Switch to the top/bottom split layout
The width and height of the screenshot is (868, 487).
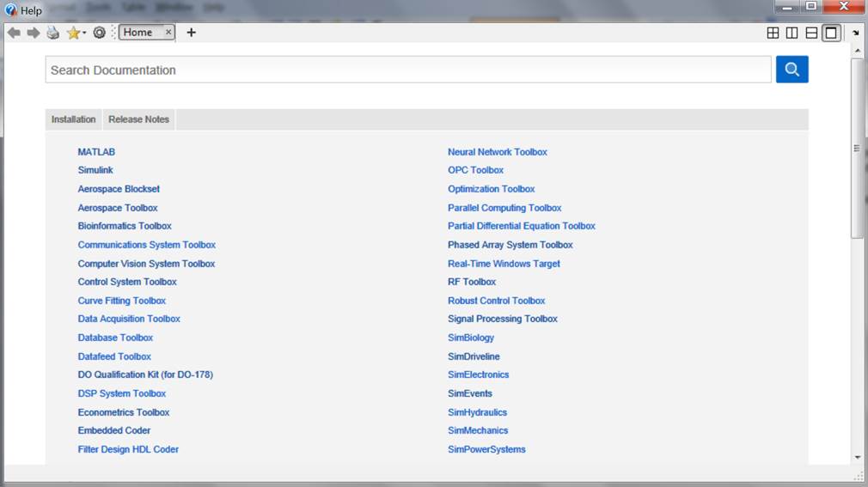point(811,33)
